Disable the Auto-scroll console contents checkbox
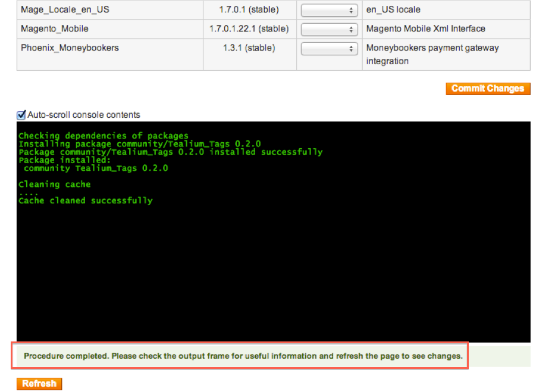The width and height of the screenshot is (536, 392). tap(22, 115)
